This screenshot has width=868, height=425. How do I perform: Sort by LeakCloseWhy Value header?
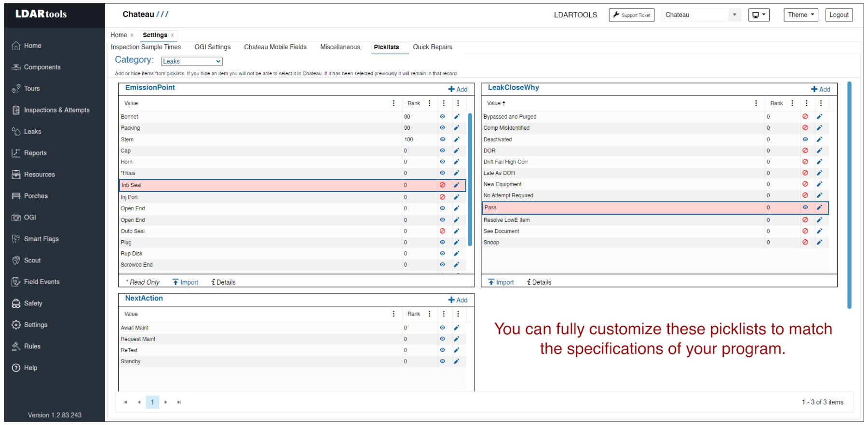pyautogui.click(x=496, y=103)
